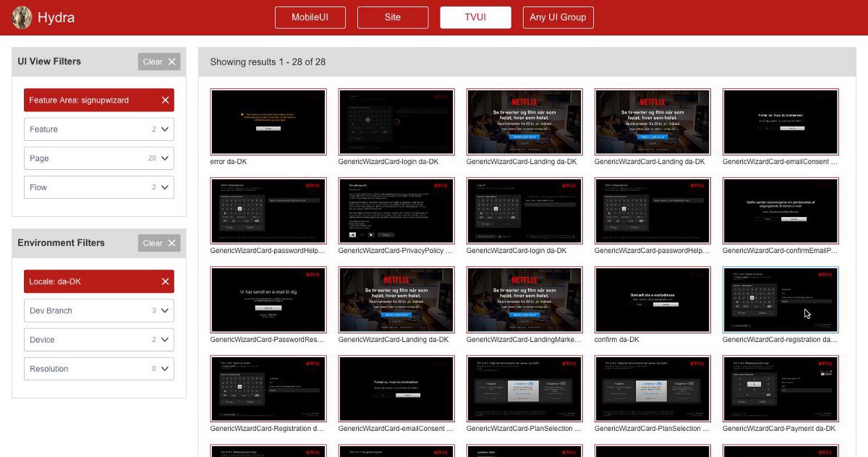Image resolution: width=868 pixels, height=457 pixels.
Task: Remove the Feature Area signupwizard filter X
Action: point(165,101)
